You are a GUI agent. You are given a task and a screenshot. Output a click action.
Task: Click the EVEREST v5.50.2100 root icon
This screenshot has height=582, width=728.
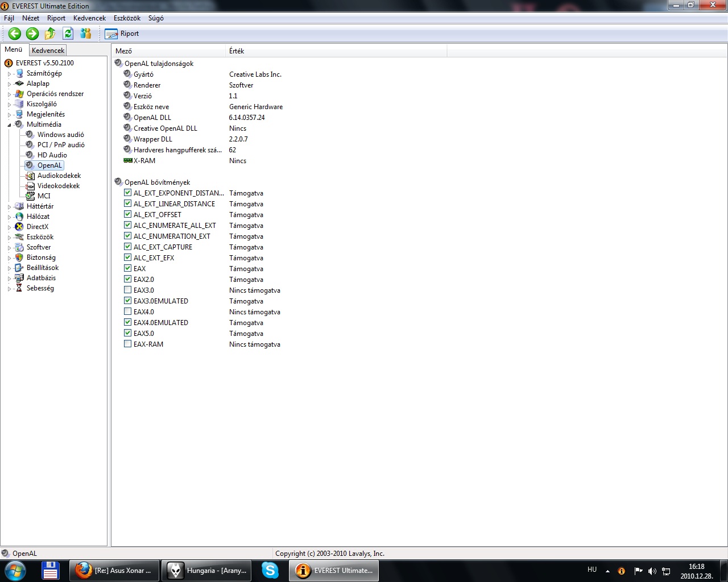[9, 63]
